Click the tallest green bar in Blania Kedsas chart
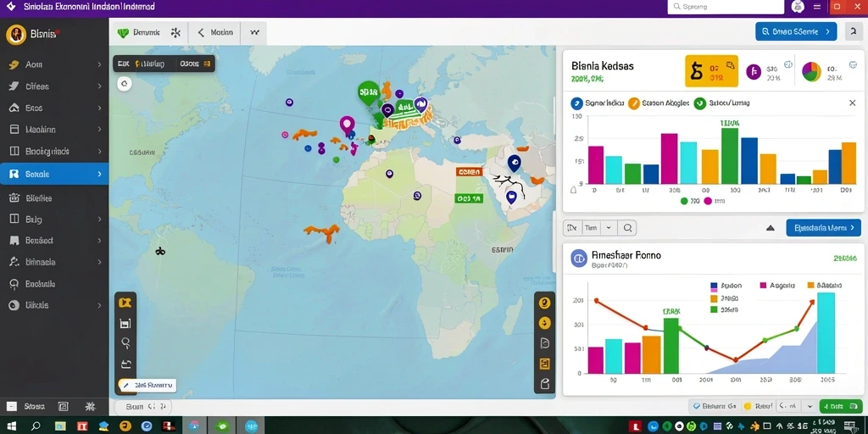The width and height of the screenshot is (868, 434). pyautogui.click(x=730, y=156)
